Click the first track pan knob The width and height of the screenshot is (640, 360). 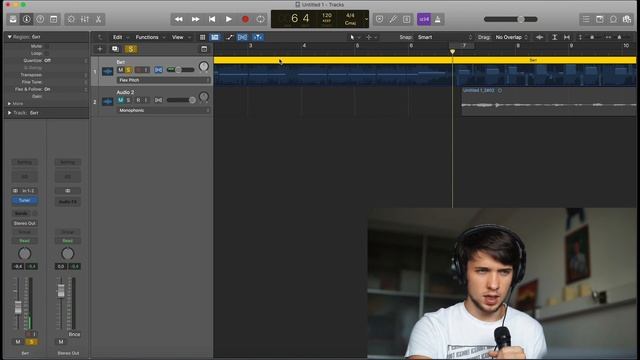click(204, 67)
